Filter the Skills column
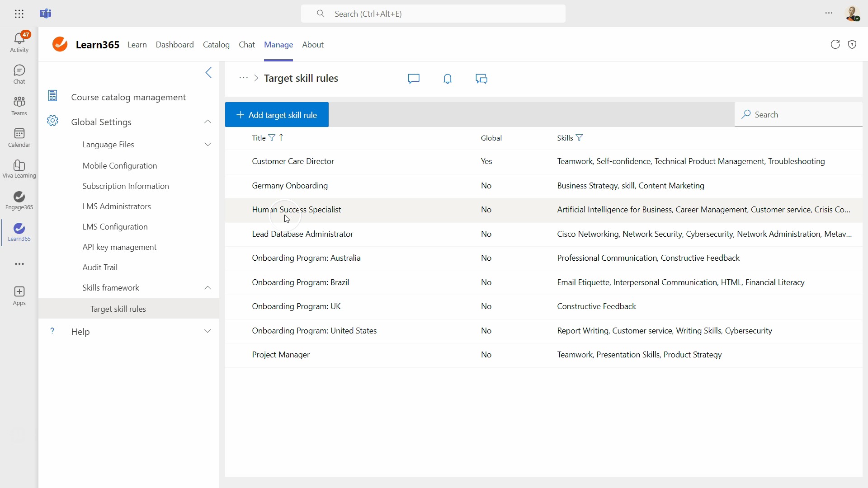 coord(580,137)
